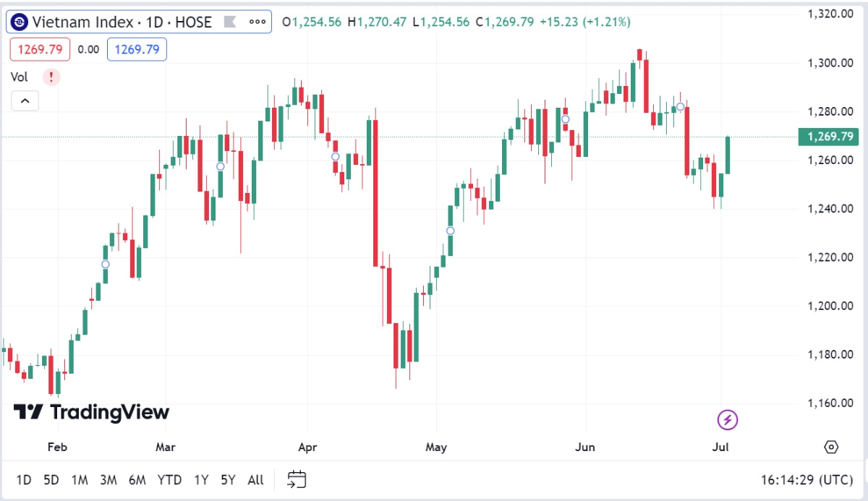Open chart settings hexagon icon
Viewport: 868px width, 501px height.
click(x=831, y=447)
